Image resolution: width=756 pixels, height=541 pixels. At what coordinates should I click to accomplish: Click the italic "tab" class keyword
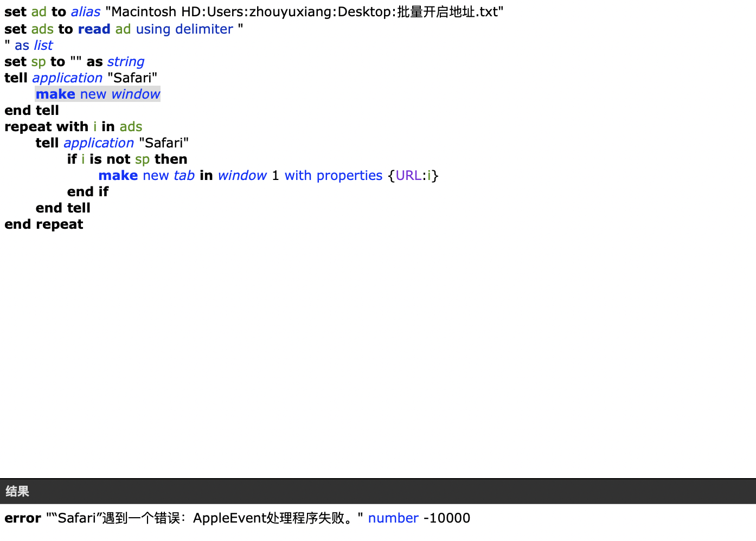(x=184, y=176)
